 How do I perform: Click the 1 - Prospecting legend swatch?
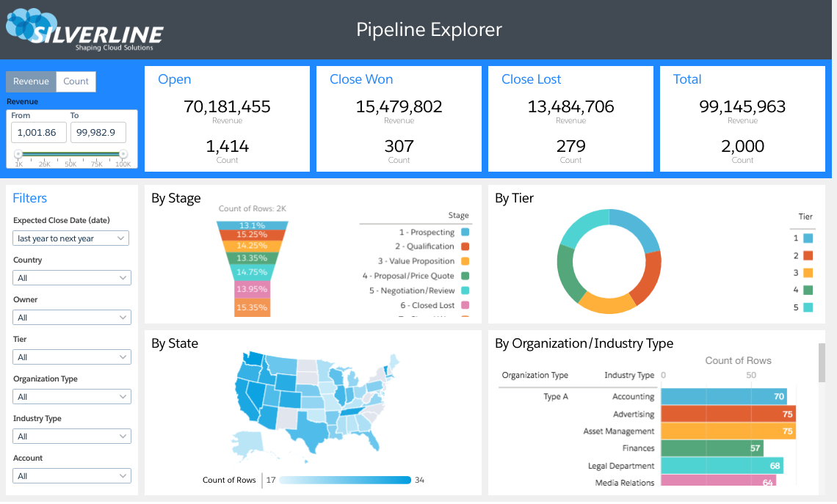tap(465, 232)
